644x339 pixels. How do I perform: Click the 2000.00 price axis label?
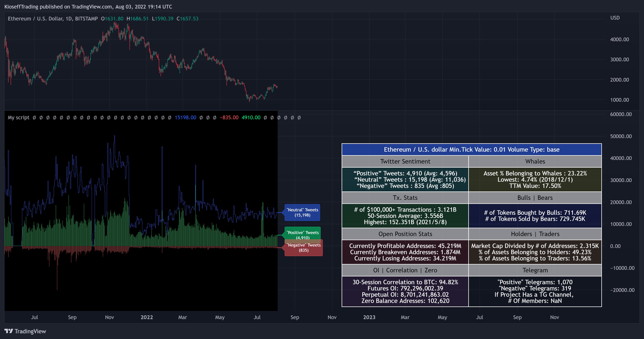pos(619,80)
